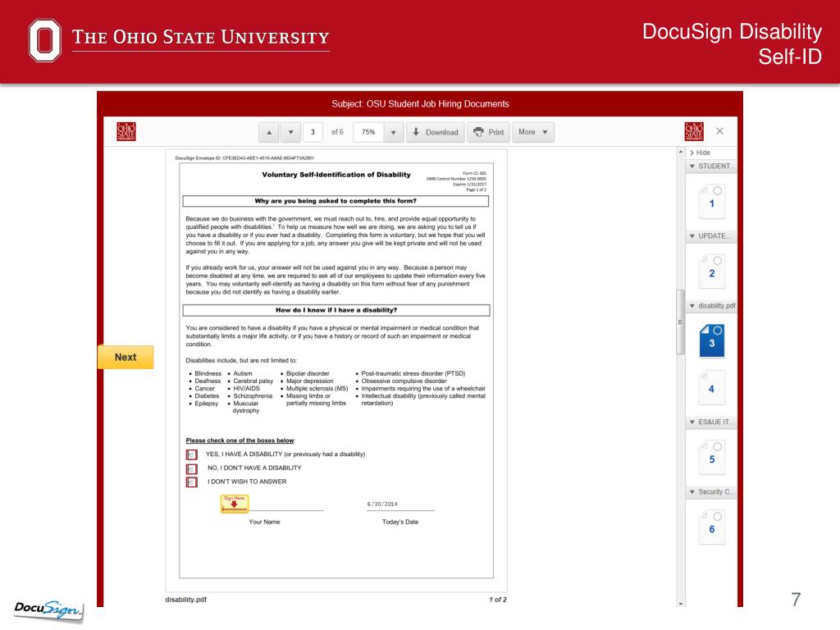Open page 2 thumbnail
The height and width of the screenshot is (630, 840).
[712, 271]
